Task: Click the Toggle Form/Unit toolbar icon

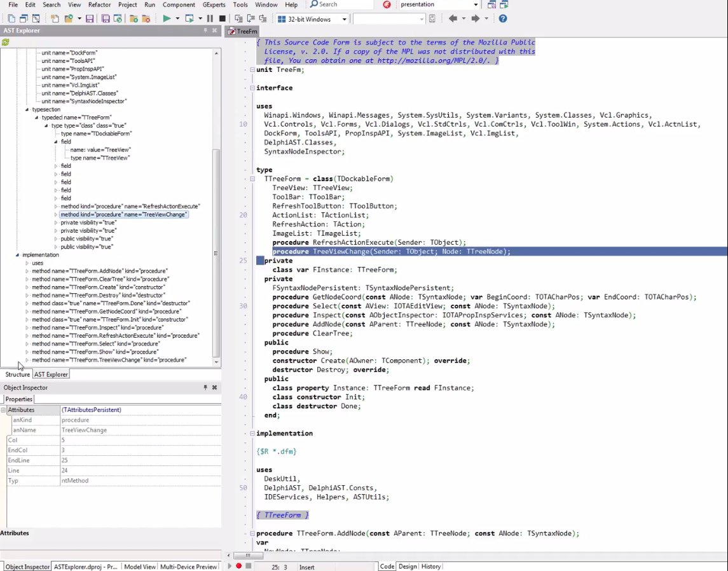Action: [x=36, y=18]
